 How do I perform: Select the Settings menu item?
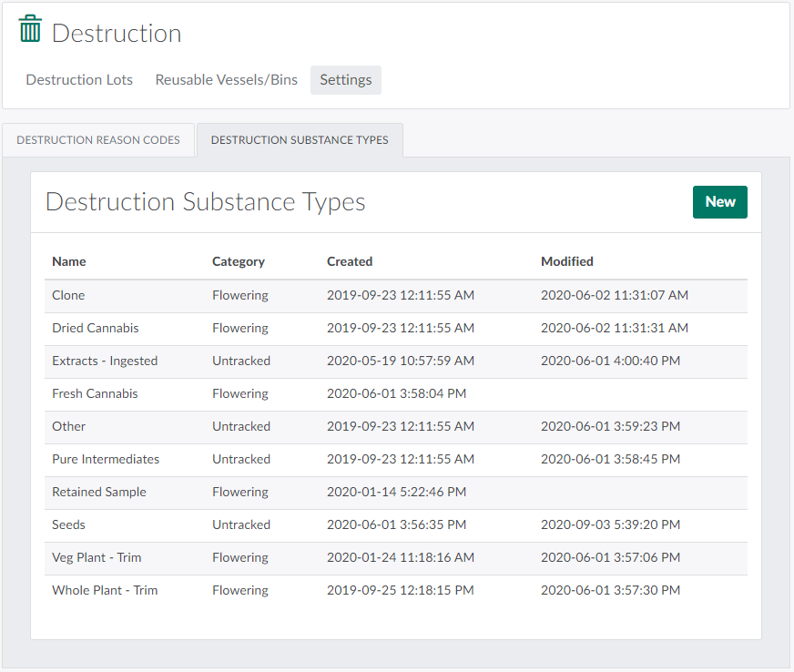[345, 80]
